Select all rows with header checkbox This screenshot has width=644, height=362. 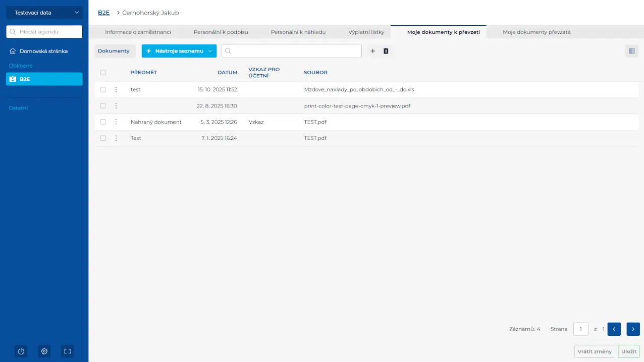103,73
